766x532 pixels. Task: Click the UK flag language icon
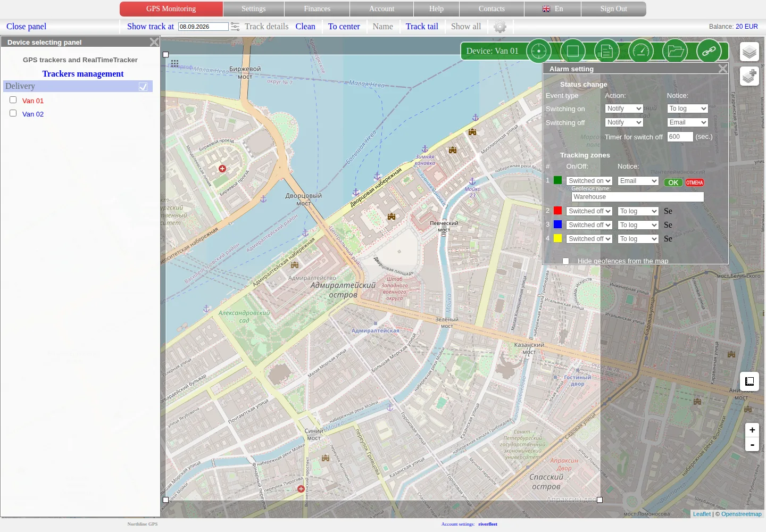coord(546,9)
